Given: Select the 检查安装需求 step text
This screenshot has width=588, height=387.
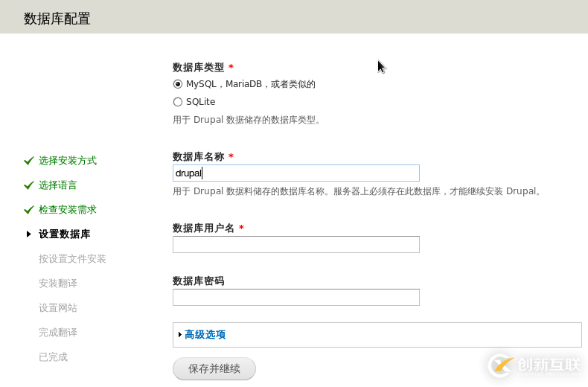Looking at the screenshot, I should point(68,210).
